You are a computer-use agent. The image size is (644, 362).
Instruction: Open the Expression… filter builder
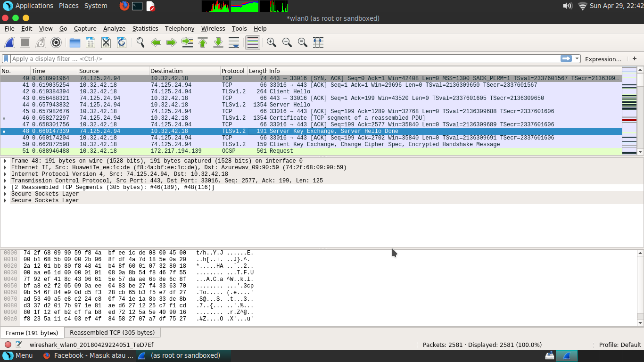pyautogui.click(x=603, y=59)
